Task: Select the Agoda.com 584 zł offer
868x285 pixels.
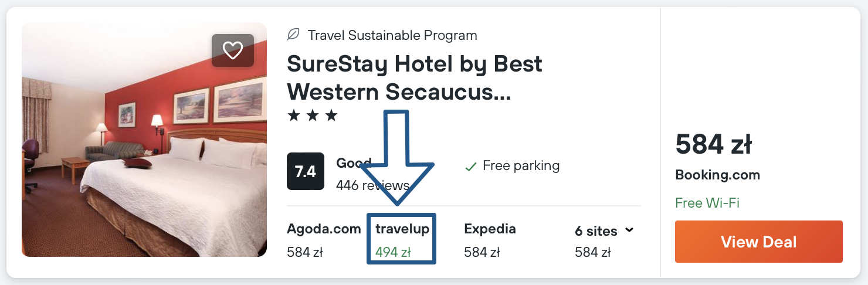Action: click(x=323, y=240)
